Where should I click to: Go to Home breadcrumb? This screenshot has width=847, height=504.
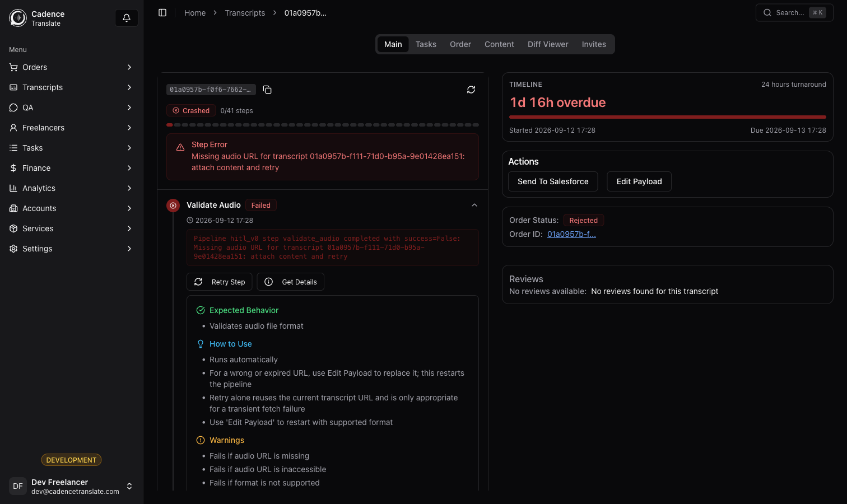tap(195, 13)
